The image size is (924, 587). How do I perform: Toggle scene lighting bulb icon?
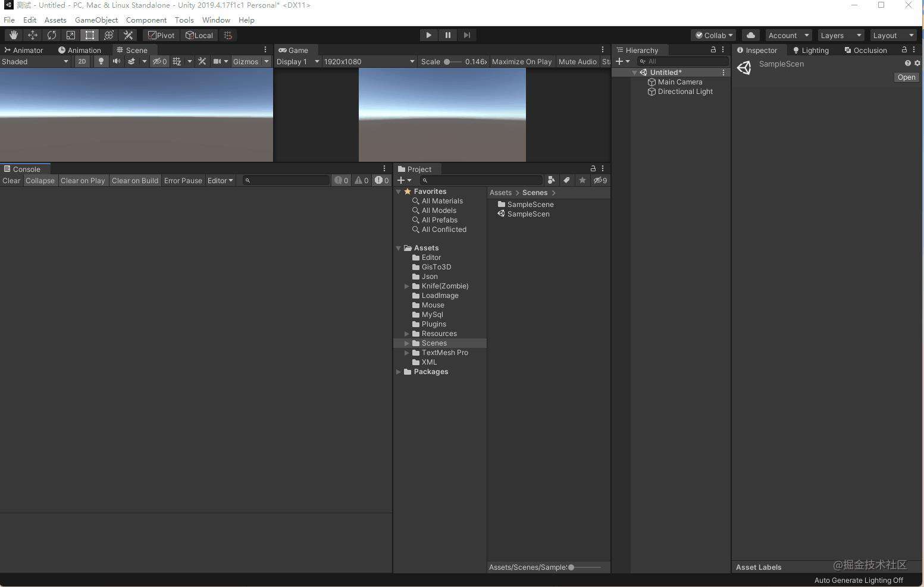101,61
